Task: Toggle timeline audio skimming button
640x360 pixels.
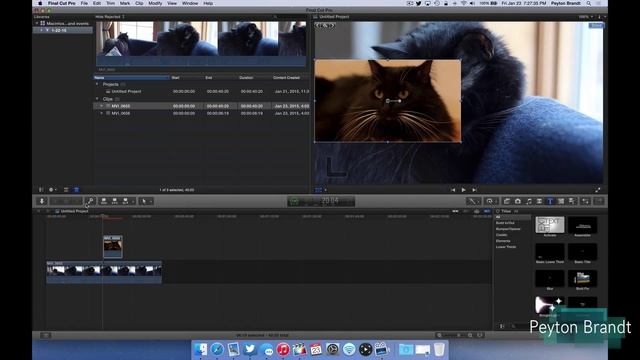Action: [466, 211]
